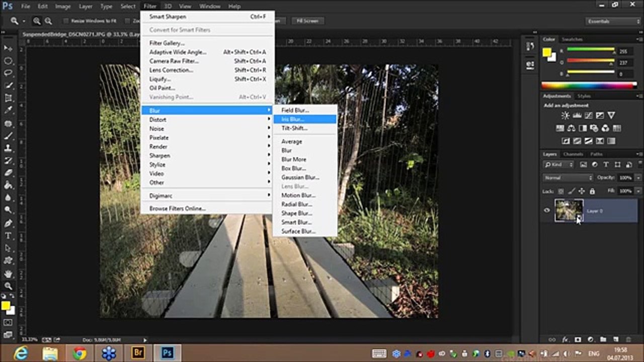This screenshot has width=644, height=362.
Task: Add a Vibrance adjustment
Action: click(x=611, y=116)
